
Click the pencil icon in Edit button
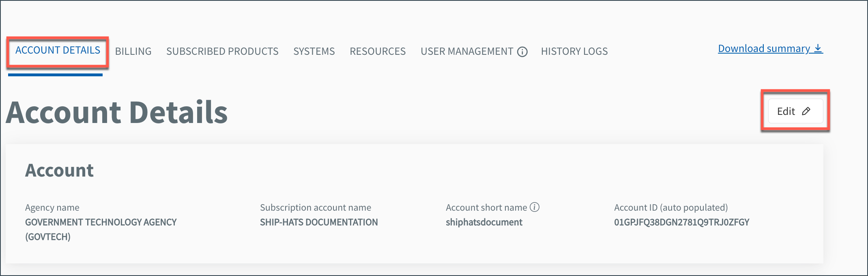806,111
